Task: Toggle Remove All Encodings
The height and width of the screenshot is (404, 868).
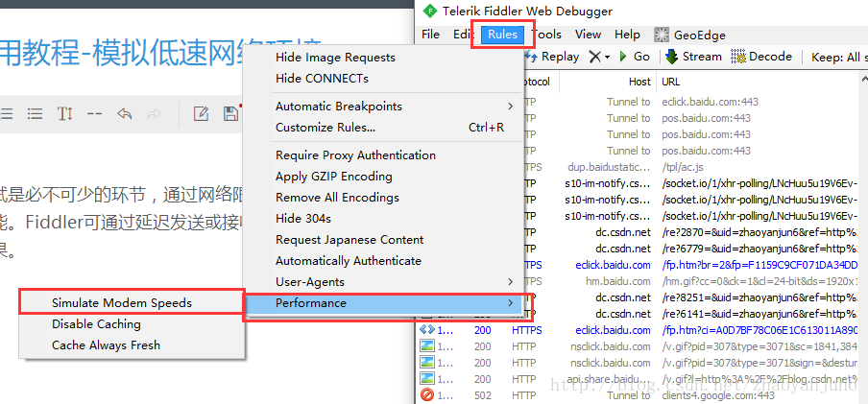Action: coord(337,198)
